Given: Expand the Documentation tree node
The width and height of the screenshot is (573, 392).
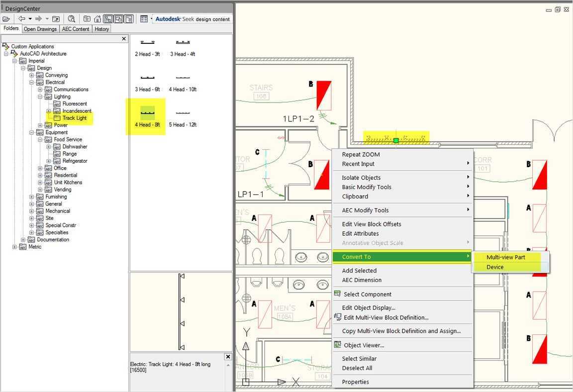Looking at the screenshot, I should pos(23,240).
